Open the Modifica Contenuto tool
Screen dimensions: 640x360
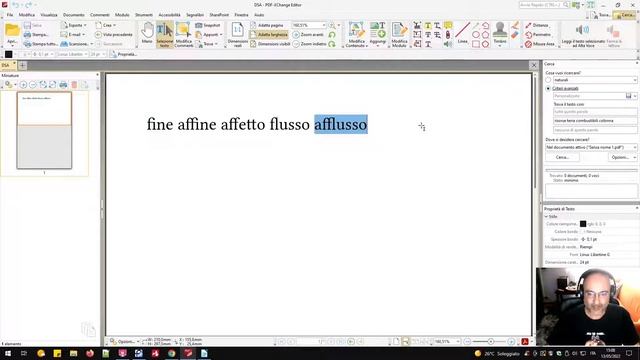(356, 34)
